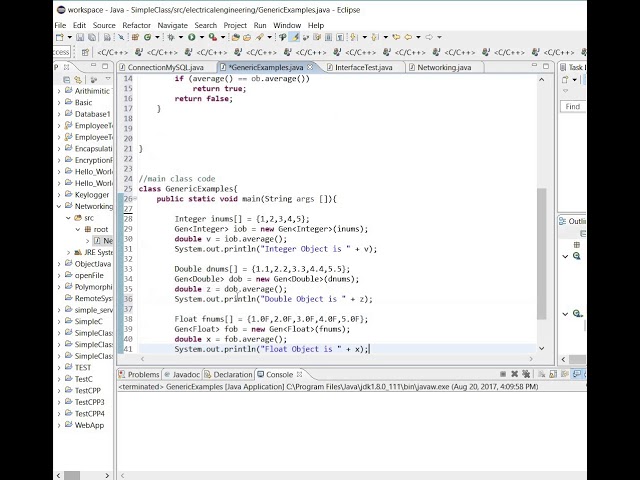Click the Save All toolbar icon

pyautogui.click(x=92, y=37)
